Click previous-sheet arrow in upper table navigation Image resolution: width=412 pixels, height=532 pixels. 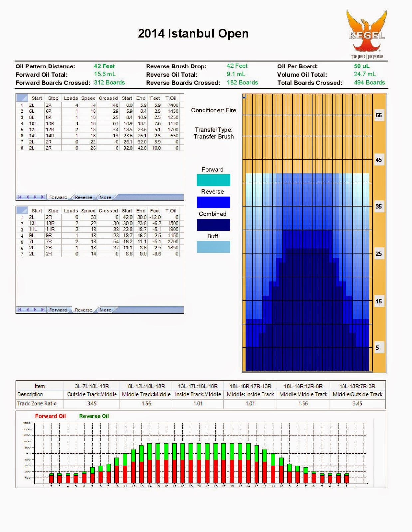[27, 197]
